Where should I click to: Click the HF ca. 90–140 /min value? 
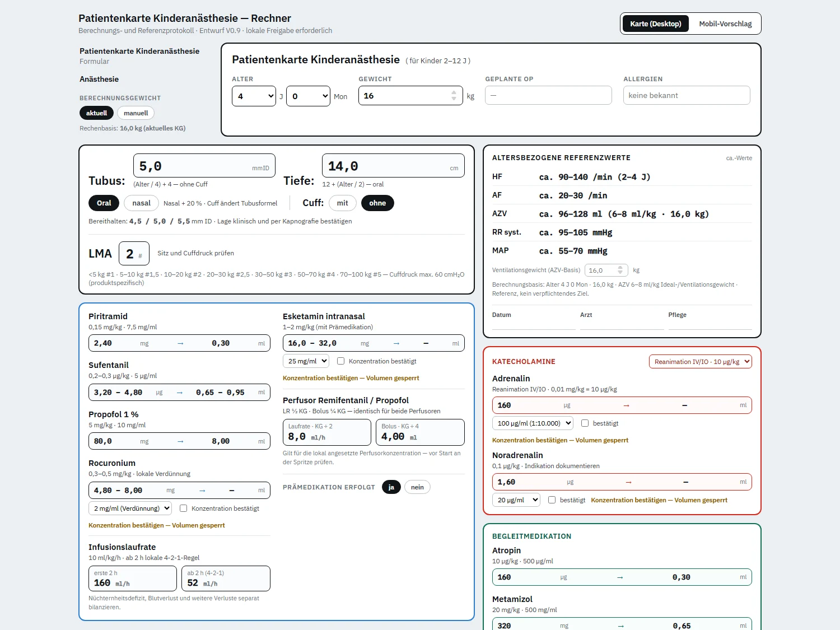pos(595,177)
